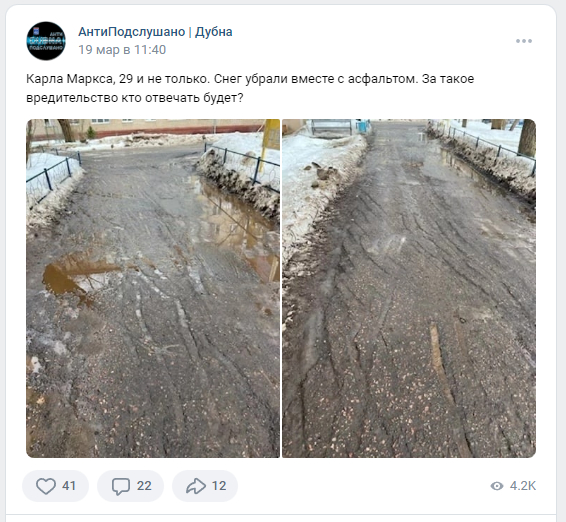Click the eye views icon

(x=497, y=486)
